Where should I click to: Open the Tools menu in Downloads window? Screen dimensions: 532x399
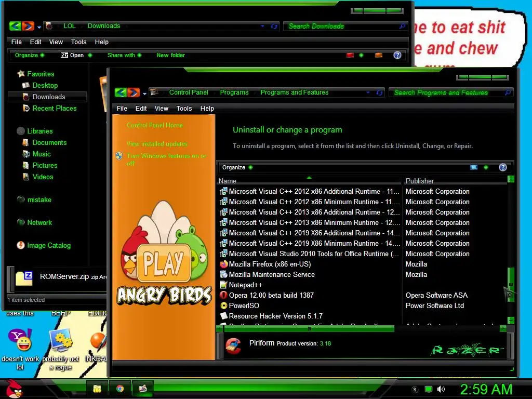(x=79, y=42)
